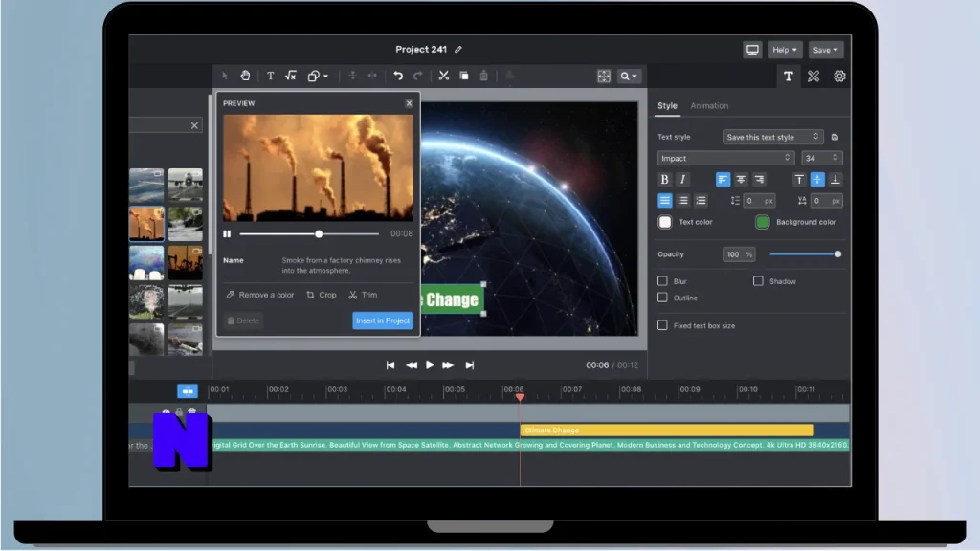Align text center
Screen dimensions: 980x551
(x=741, y=179)
